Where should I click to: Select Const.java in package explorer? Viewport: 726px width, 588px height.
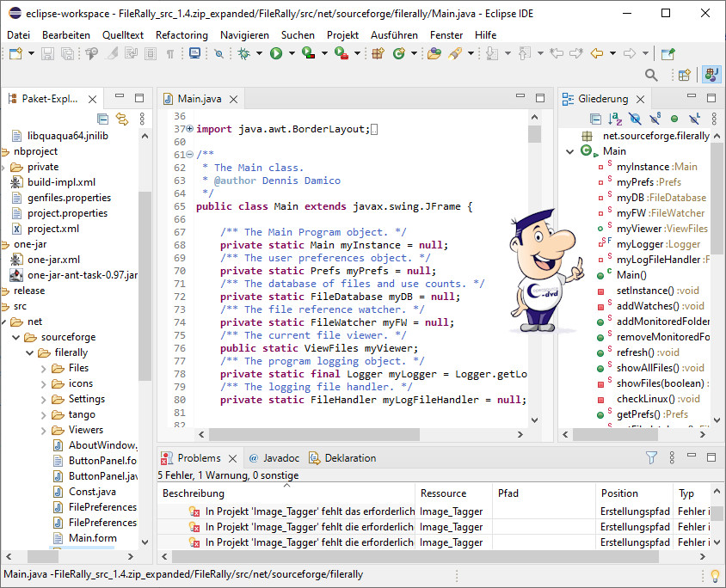point(92,492)
